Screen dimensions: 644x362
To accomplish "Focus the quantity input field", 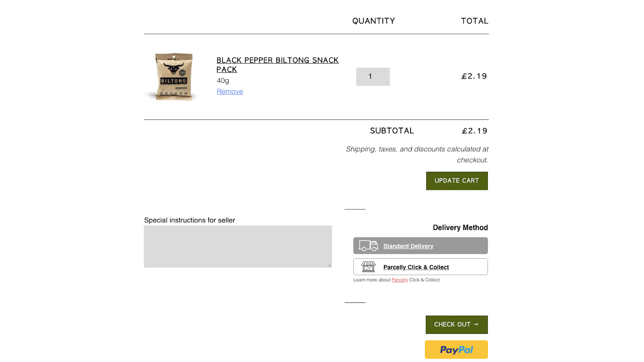I will (x=373, y=76).
